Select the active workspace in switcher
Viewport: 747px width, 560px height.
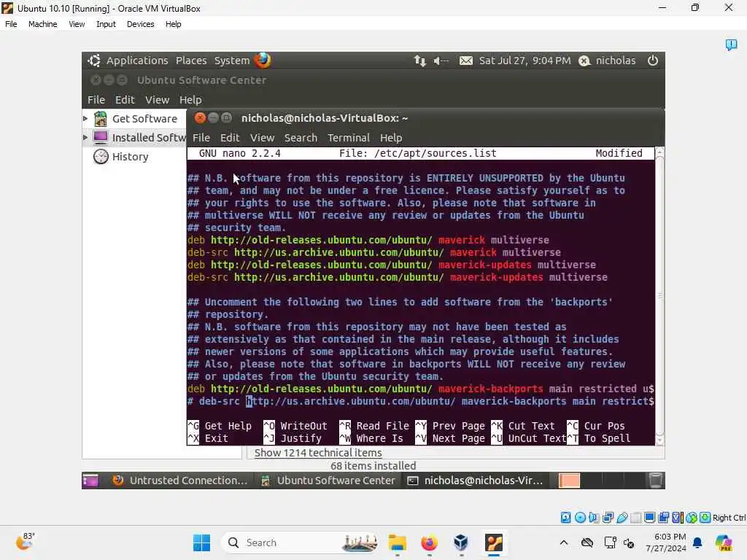pyautogui.click(x=569, y=481)
